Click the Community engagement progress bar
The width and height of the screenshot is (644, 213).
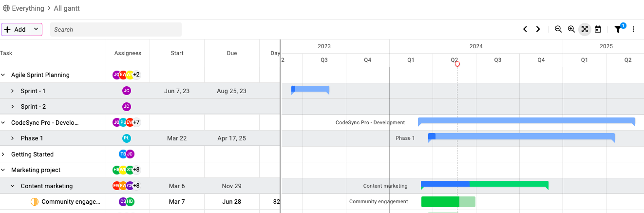coord(448,202)
